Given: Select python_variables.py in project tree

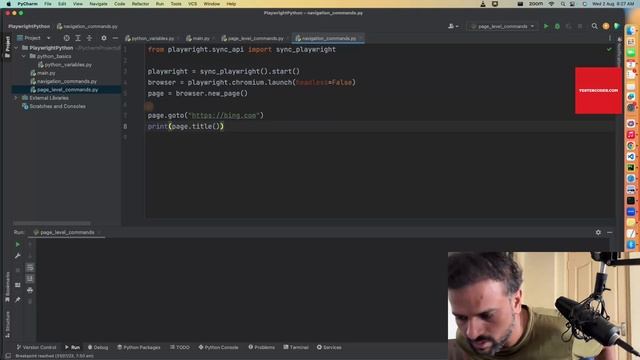Looking at the screenshot, I should pyautogui.click(x=64, y=64).
